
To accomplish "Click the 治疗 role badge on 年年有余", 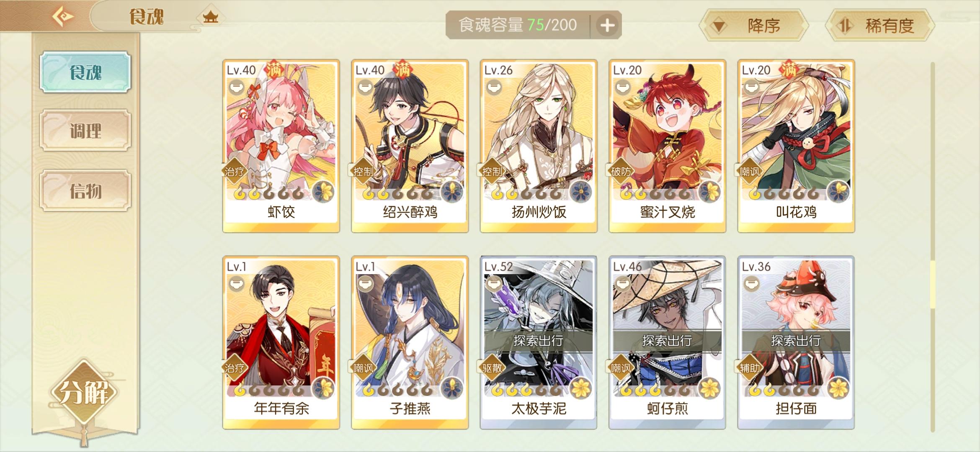I will 235,368.
